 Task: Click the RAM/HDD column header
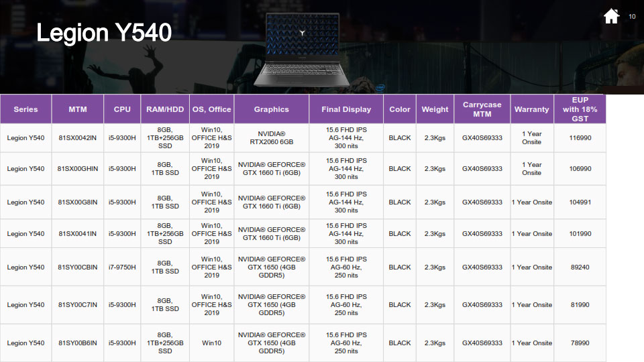point(165,109)
